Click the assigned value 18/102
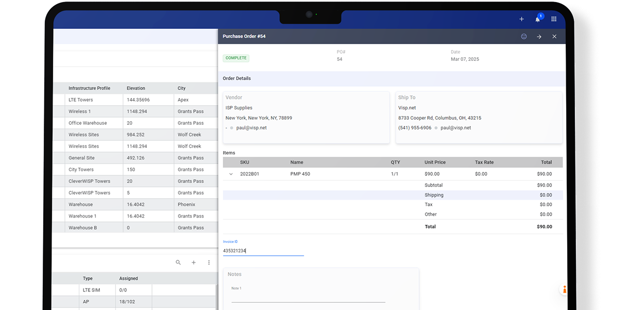The width and height of the screenshot is (644, 310). coord(126,302)
